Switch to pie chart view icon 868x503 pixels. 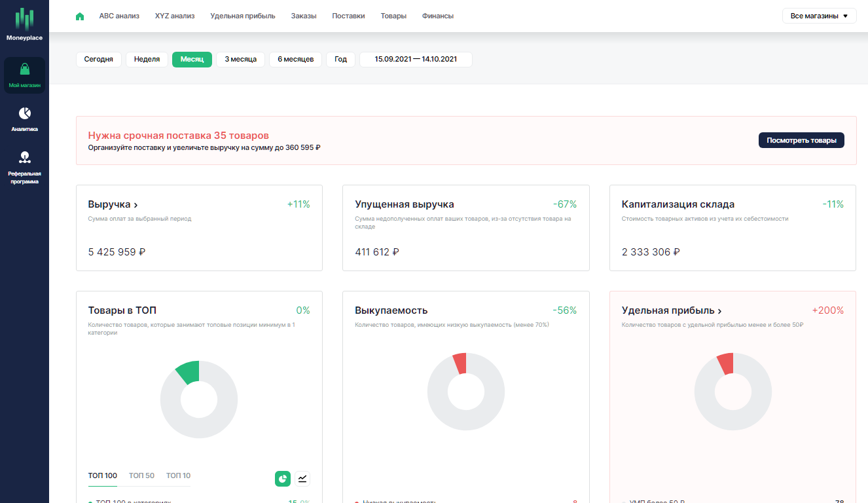pyautogui.click(x=283, y=479)
